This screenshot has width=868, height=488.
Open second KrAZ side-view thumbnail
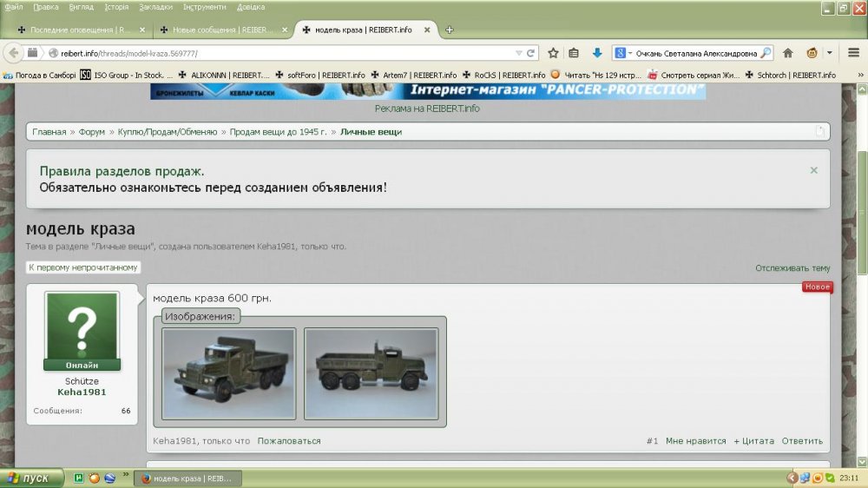(371, 373)
